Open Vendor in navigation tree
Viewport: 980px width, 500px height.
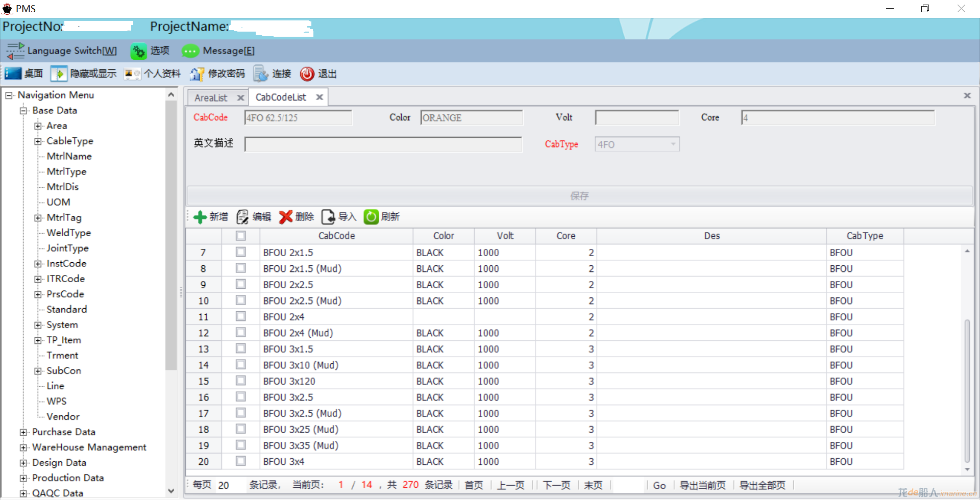(x=63, y=416)
